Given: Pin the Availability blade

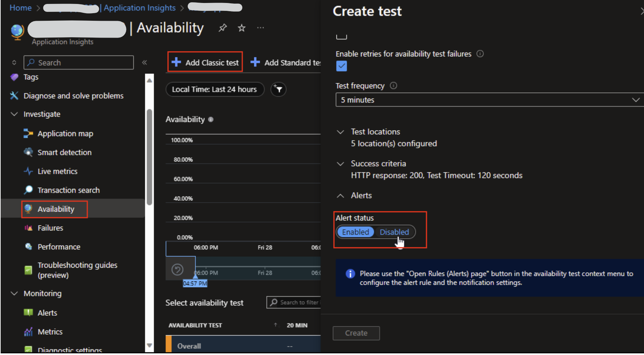Looking at the screenshot, I should [x=223, y=28].
